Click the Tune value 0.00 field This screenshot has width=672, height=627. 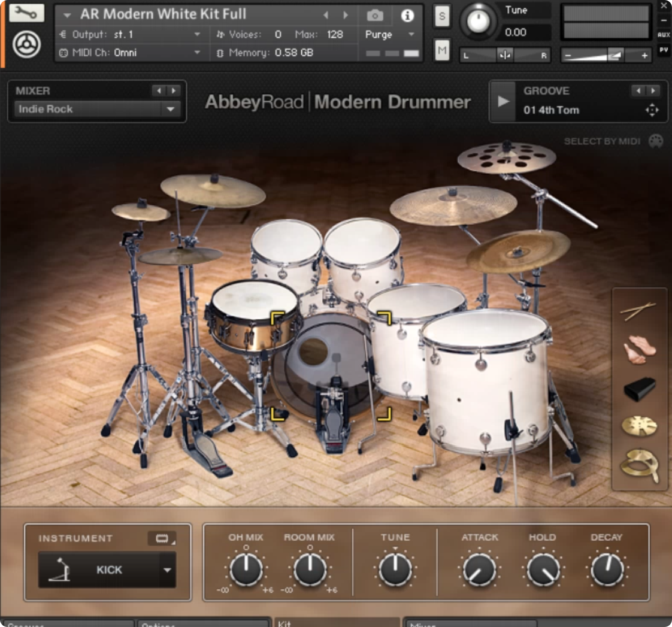coord(526,32)
